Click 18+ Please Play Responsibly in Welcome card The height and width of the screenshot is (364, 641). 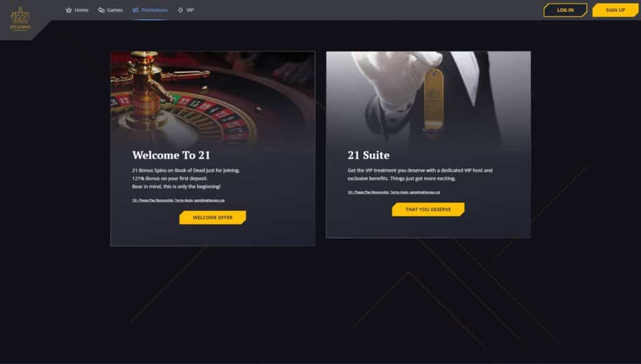coord(153,200)
